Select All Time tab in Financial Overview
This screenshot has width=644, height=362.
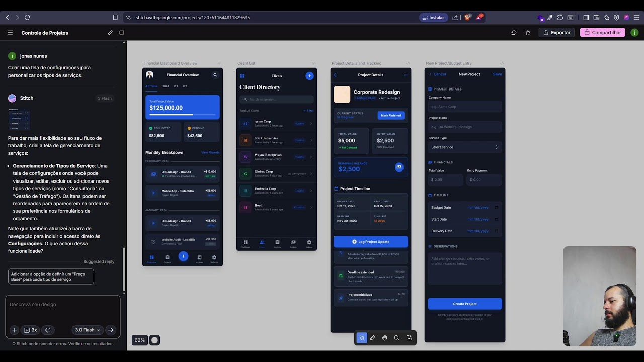[x=151, y=86]
